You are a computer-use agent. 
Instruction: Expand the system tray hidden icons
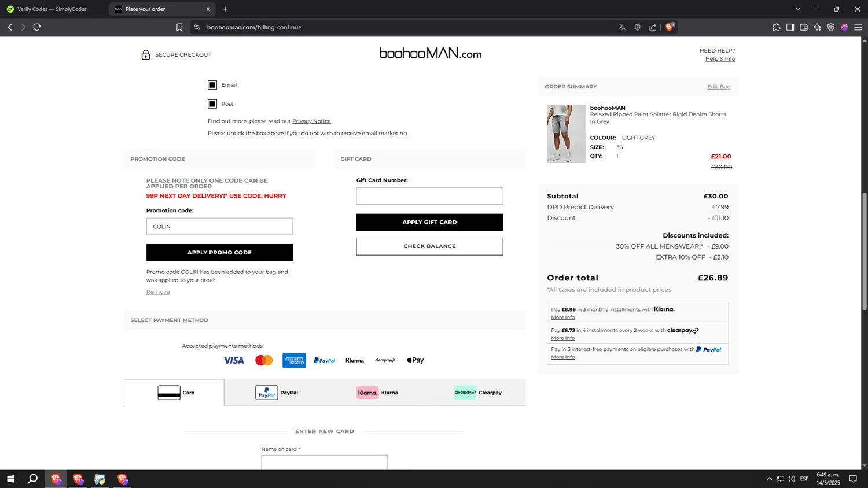tap(769, 479)
